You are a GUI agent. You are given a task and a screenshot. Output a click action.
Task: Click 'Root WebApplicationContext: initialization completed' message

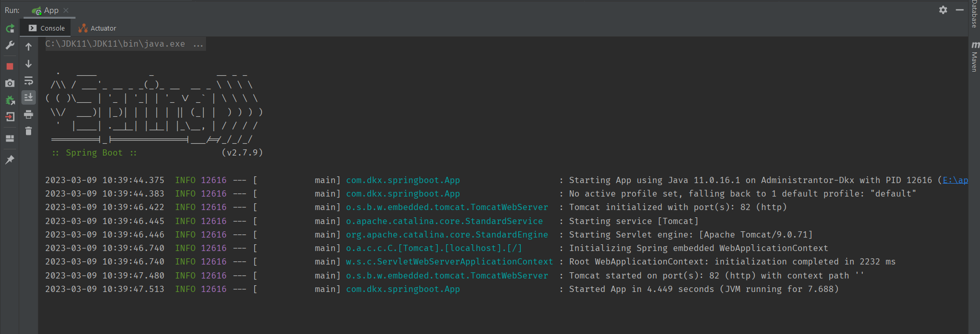point(732,262)
